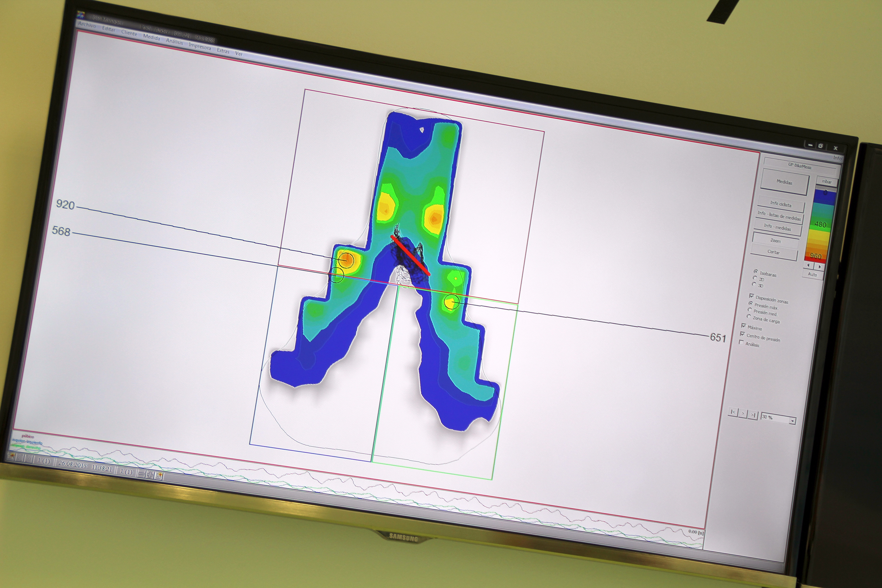Minimize the GP Manager window
The image size is (882, 588).
(810, 146)
